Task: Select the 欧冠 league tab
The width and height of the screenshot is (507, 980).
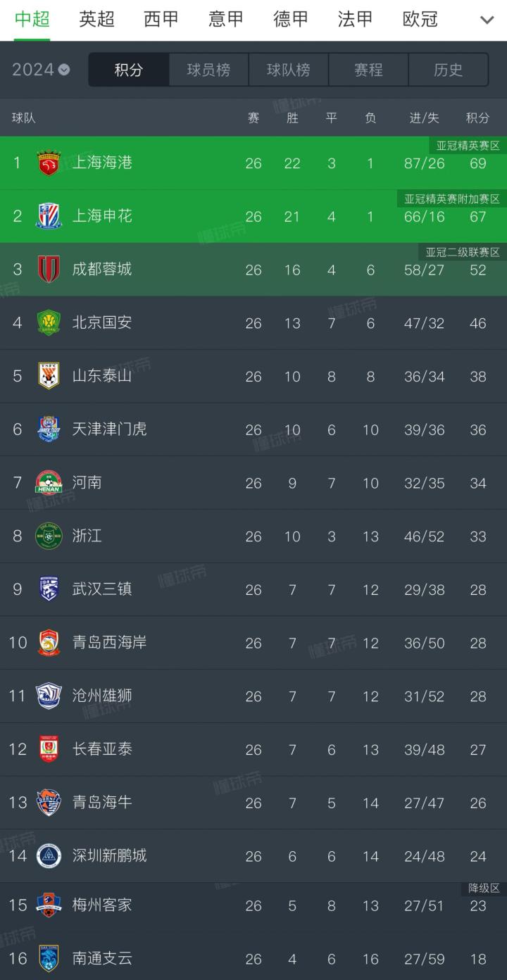Action: point(420,19)
